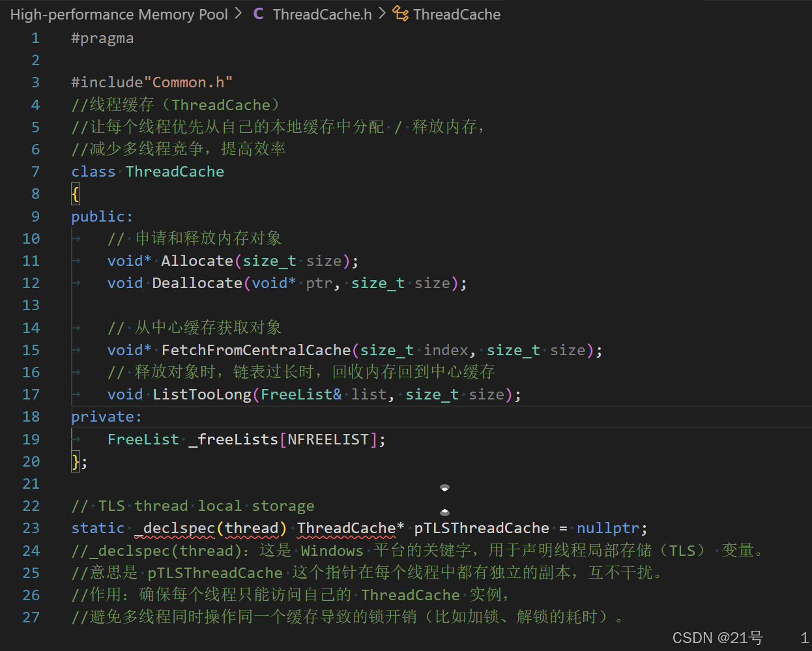
Task: Click the public: keyword
Action: click(102, 216)
